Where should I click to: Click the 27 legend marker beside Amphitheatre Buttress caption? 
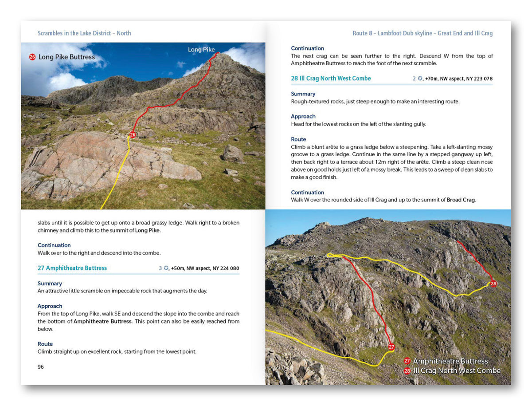click(407, 361)
